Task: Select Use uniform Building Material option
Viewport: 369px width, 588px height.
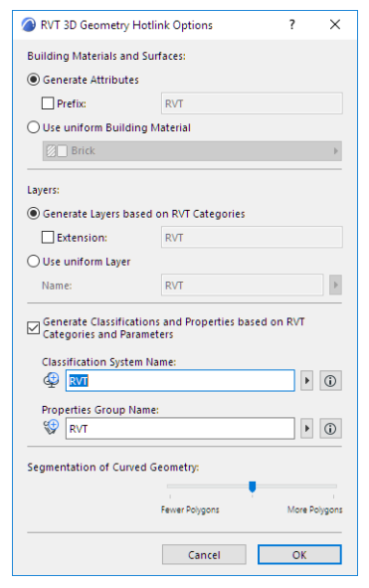Action: point(34,127)
